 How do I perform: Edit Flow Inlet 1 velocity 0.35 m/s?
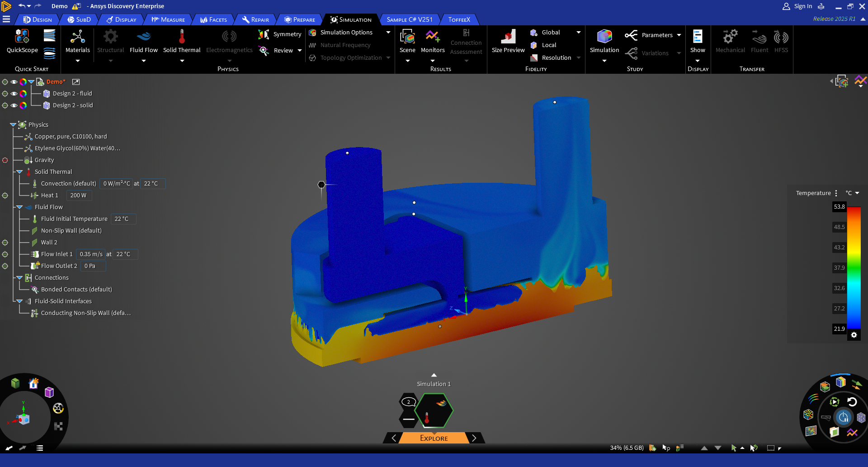pos(91,254)
